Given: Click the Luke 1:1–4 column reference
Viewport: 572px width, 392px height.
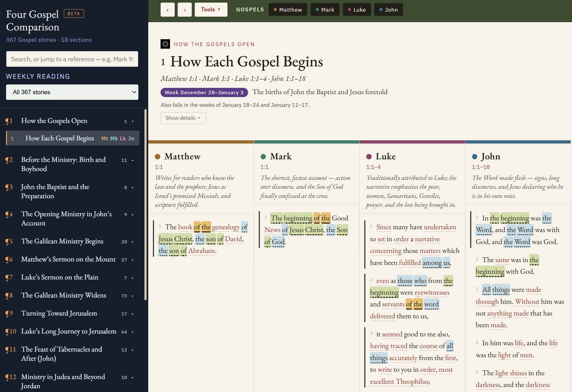Looking at the screenshot, I should click(373, 167).
